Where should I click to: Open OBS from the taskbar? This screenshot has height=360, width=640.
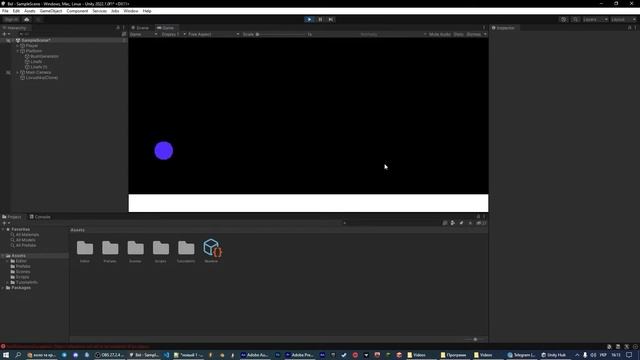(x=109, y=355)
